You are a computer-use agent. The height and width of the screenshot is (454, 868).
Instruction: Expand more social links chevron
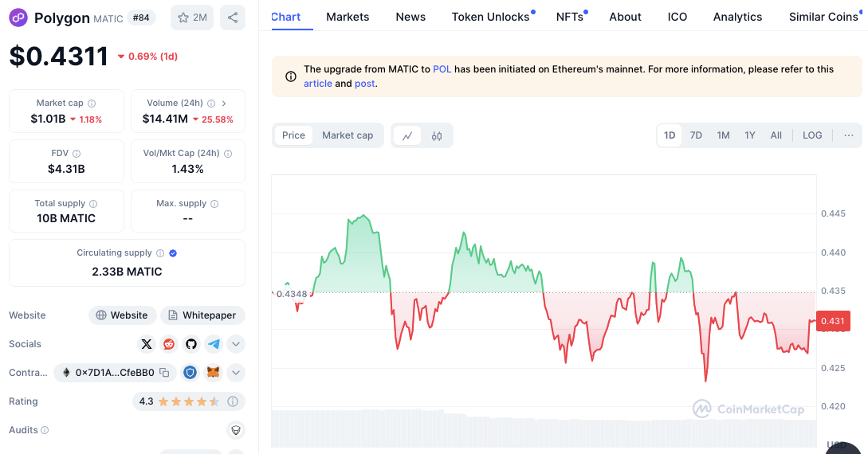pyautogui.click(x=236, y=344)
